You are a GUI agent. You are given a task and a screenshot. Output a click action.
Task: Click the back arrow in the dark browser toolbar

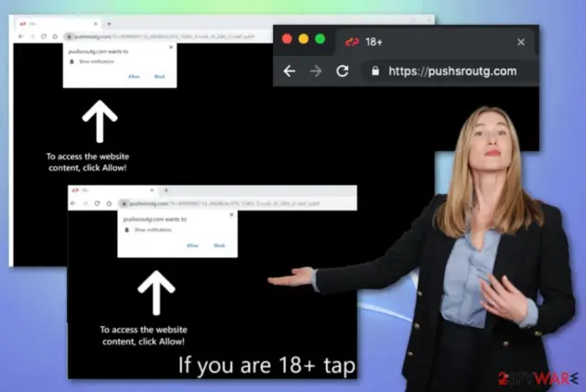289,71
